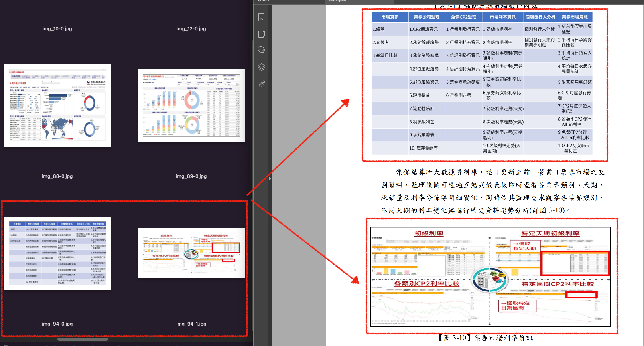This screenshot has height=346, width=644.
Task: Click the 6.CP2月底發行餘額 cell
Action: 575,95
